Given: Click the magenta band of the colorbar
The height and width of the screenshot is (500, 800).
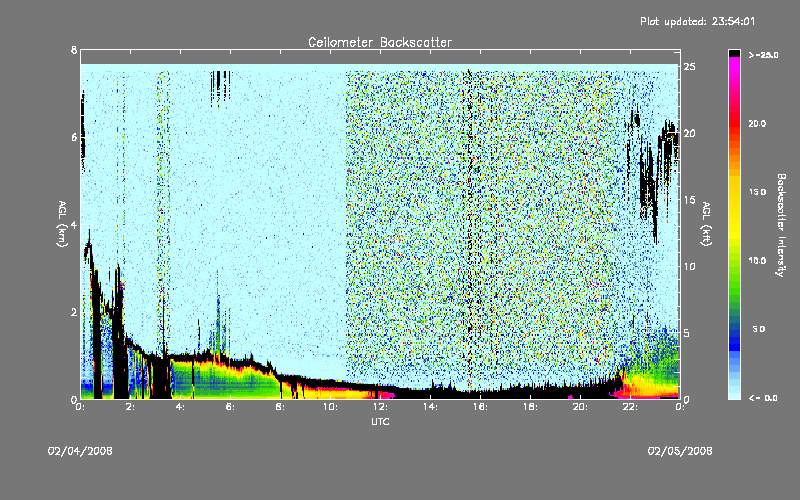Looking at the screenshot, I should click(x=734, y=66).
